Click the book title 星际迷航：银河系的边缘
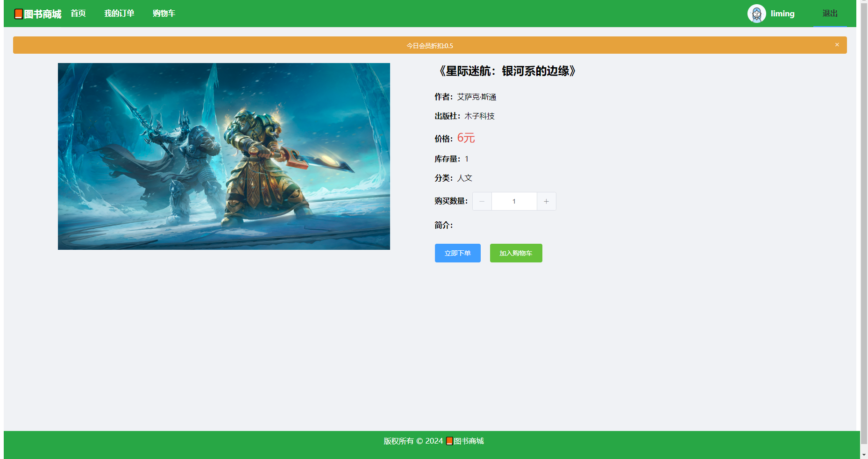Viewport: 868px width, 459px height. click(x=507, y=71)
